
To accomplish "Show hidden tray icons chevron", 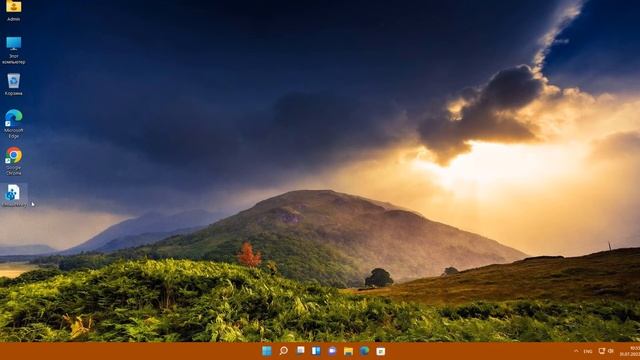I will 576,351.
